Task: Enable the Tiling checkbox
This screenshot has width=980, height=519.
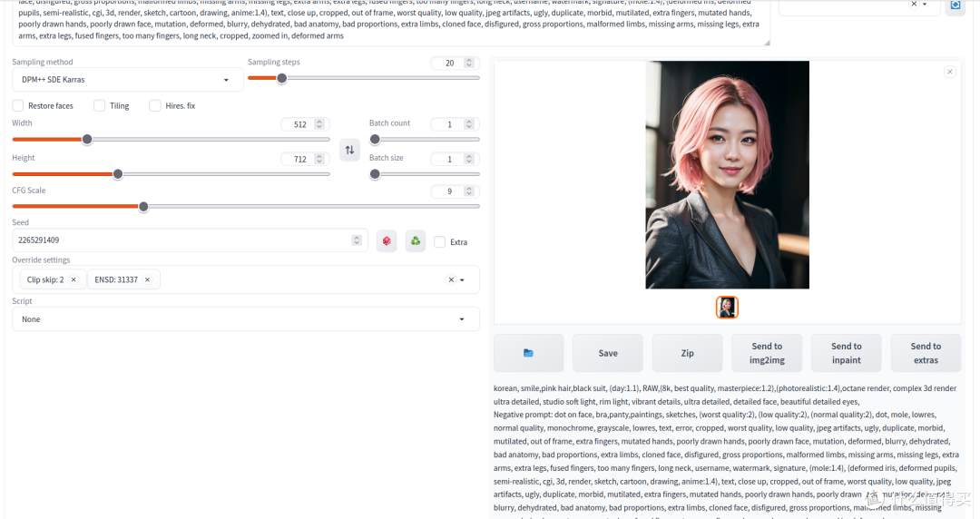Action: 100,105
